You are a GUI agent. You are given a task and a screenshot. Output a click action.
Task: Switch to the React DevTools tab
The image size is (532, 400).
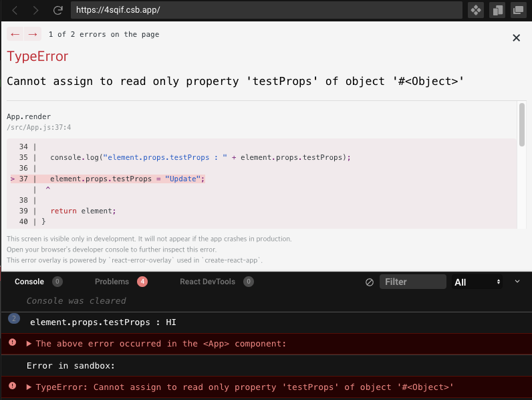click(x=207, y=282)
